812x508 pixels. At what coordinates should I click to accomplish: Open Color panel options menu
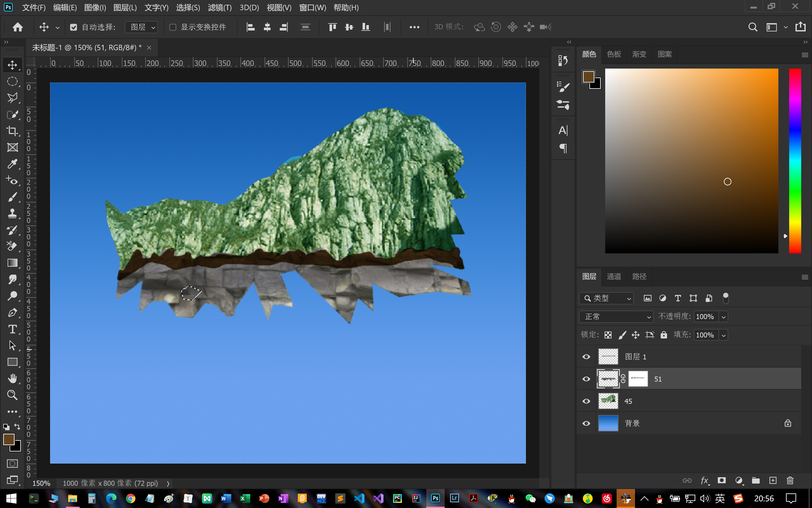coord(805,55)
